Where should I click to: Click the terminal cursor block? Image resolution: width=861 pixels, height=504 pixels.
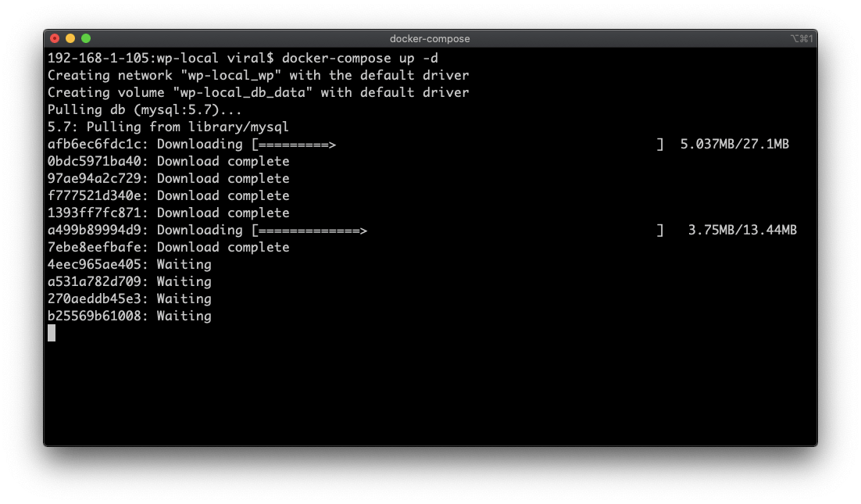[x=52, y=333]
